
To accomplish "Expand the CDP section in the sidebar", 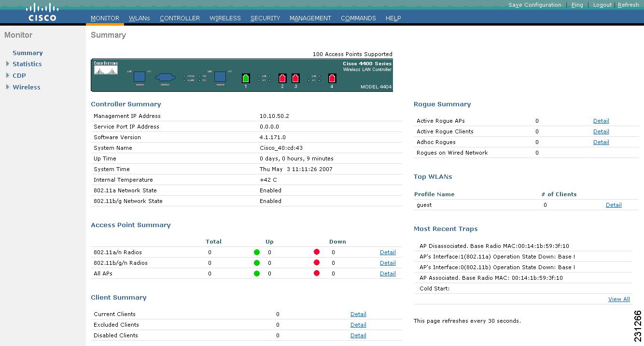I will click(8, 75).
